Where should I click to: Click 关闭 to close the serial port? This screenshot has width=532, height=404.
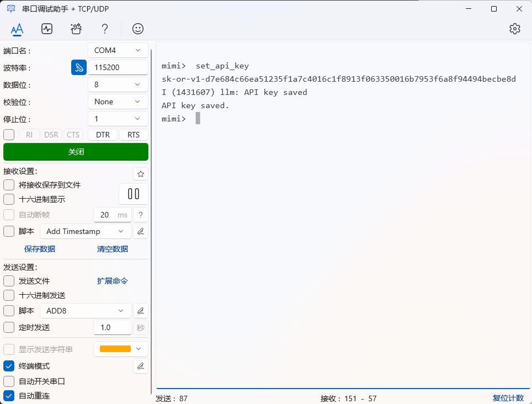click(76, 151)
